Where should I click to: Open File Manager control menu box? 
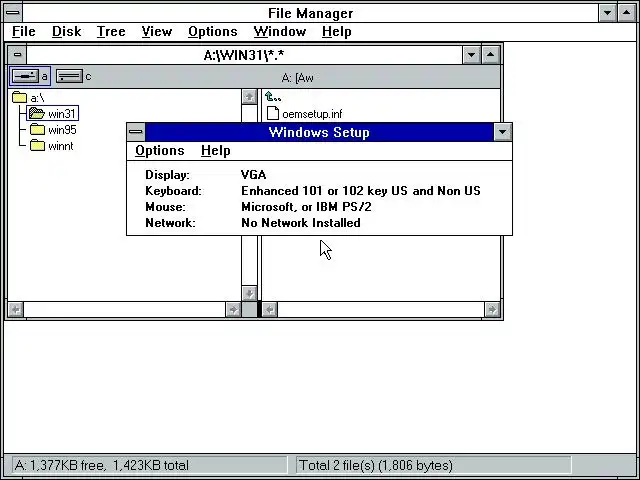(x=13, y=13)
